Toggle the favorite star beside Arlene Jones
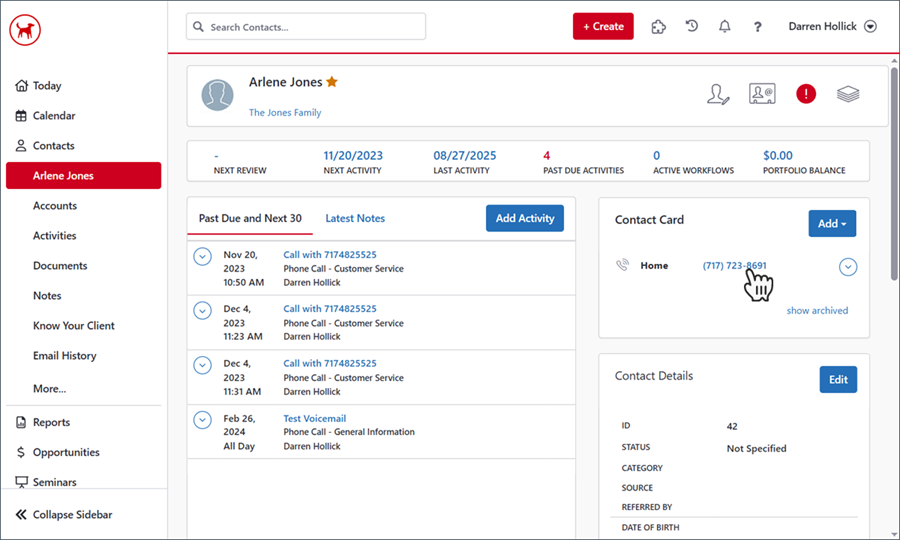This screenshot has width=900, height=540. tap(332, 82)
